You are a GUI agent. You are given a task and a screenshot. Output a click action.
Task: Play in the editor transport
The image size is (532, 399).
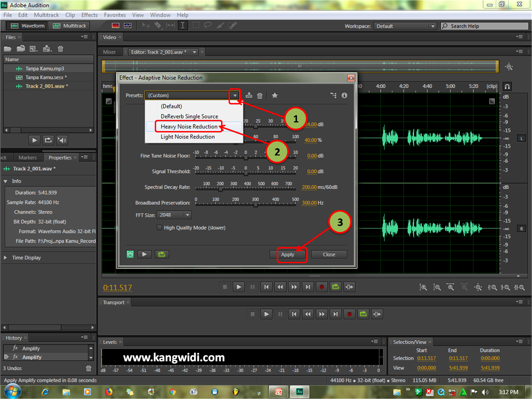pyautogui.click(x=239, y=287)
